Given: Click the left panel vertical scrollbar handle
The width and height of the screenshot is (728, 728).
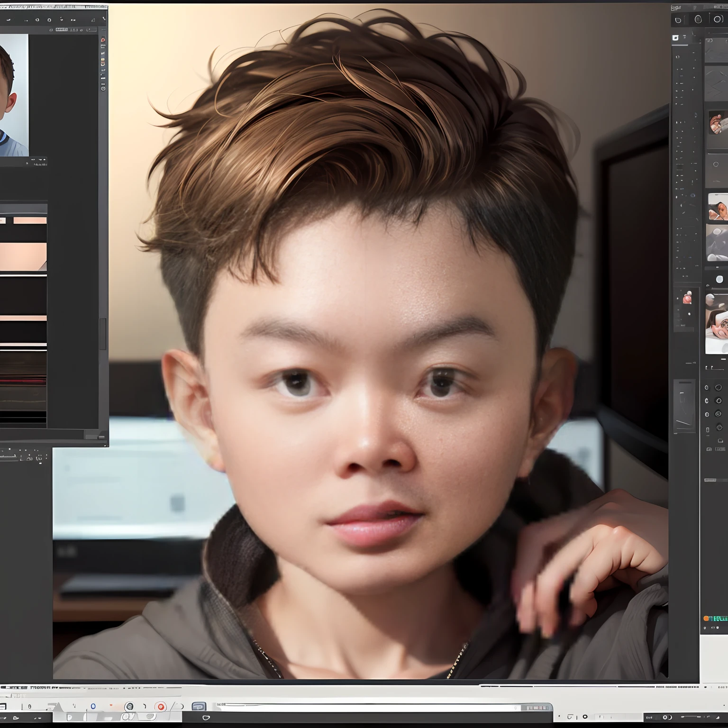Looking at the screenshot, I should click(x=102, y=334).
